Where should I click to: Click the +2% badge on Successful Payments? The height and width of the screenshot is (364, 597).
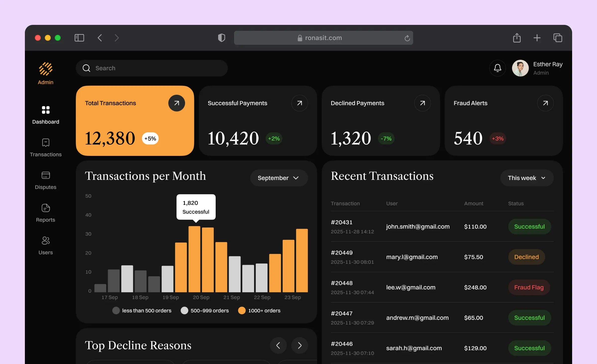click(x=274, y=138)
